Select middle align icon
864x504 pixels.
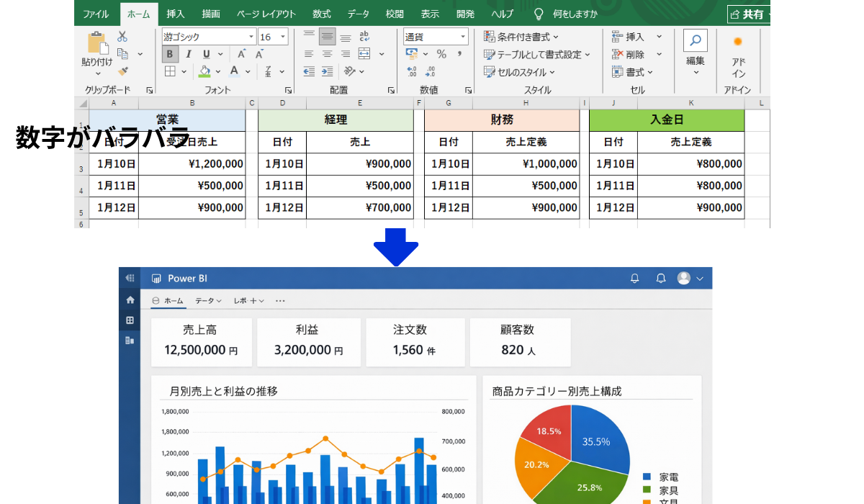click(x=328, y=37)
